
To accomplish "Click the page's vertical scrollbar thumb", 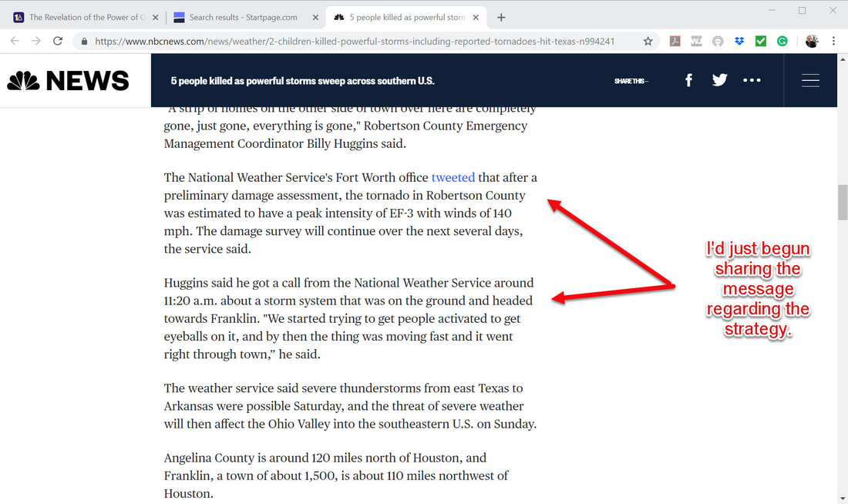I will pos(842,202).
